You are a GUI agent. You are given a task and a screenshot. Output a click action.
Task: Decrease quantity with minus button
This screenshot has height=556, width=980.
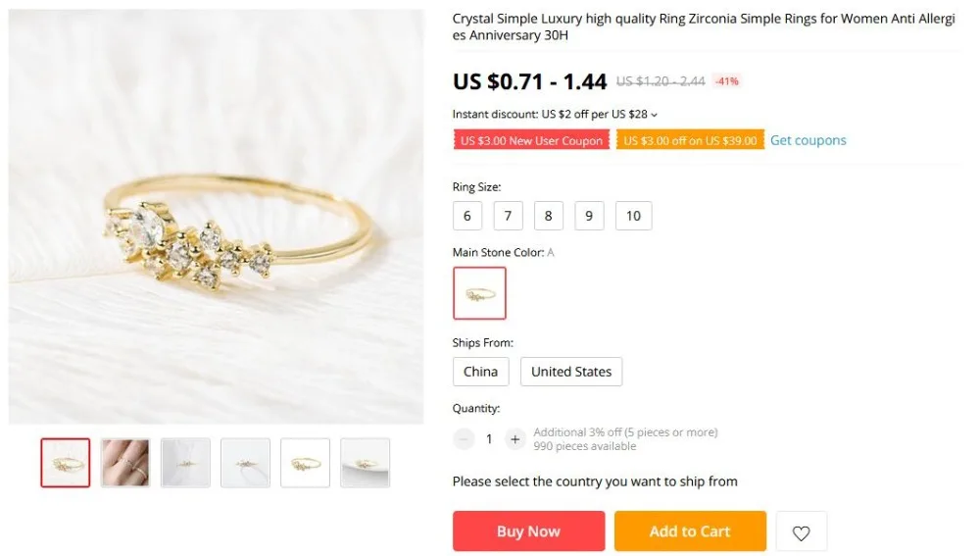pos(464,439)
